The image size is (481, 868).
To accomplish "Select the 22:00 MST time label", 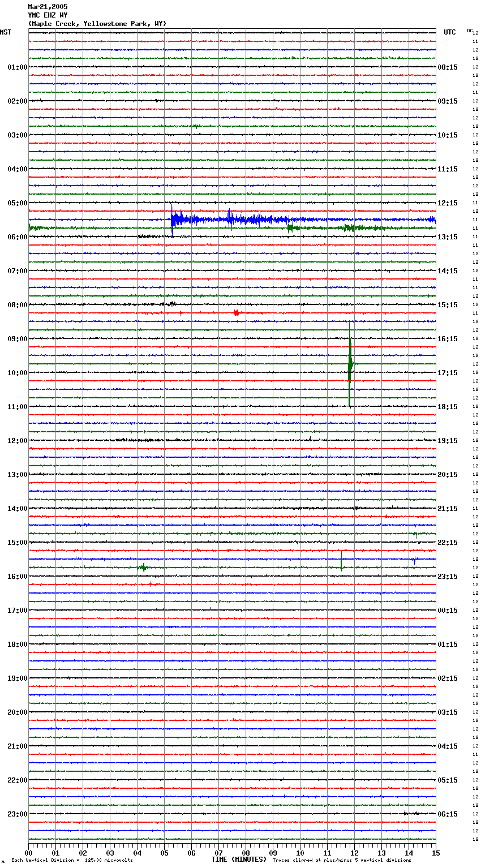I will 18,780.
